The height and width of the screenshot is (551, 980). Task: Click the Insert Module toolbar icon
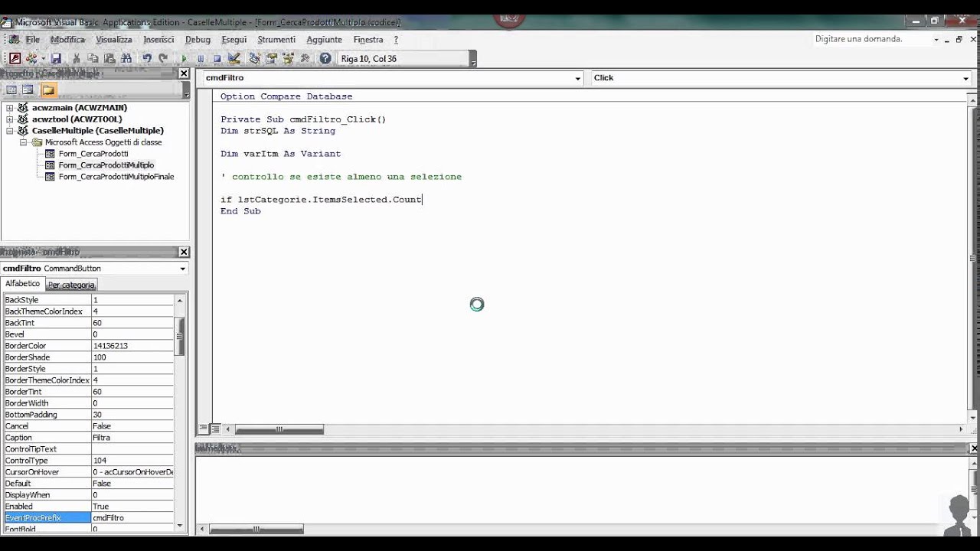click(x=31, y=58)
